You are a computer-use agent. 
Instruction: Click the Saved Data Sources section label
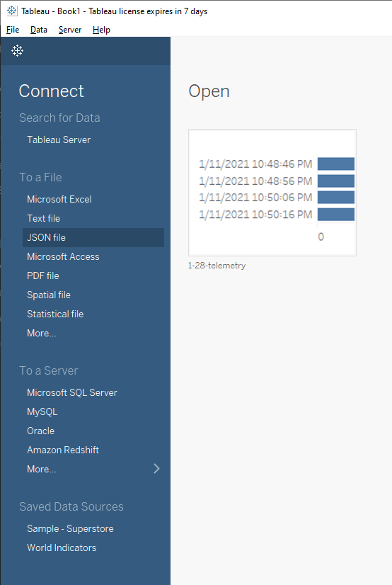click(71, 506)
